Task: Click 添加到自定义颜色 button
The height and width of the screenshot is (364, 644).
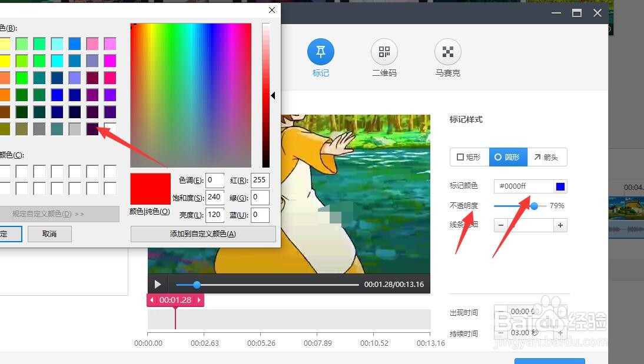Action: 203,234
